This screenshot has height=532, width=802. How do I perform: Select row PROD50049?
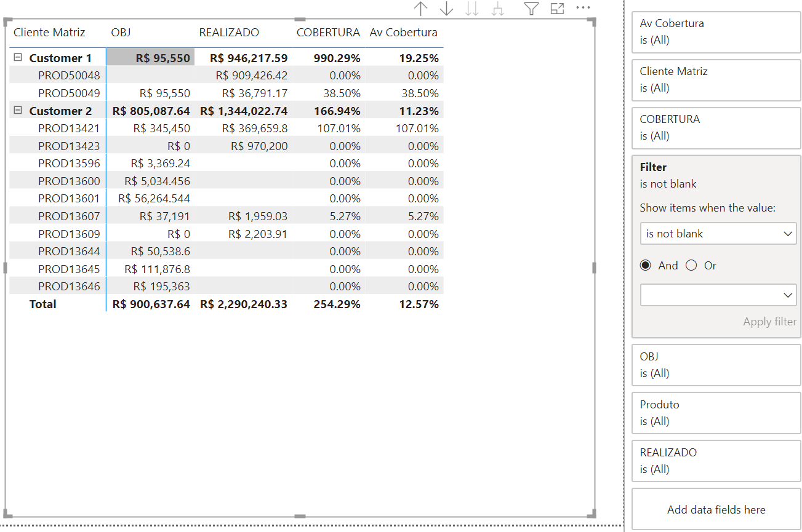pos(227,93)
